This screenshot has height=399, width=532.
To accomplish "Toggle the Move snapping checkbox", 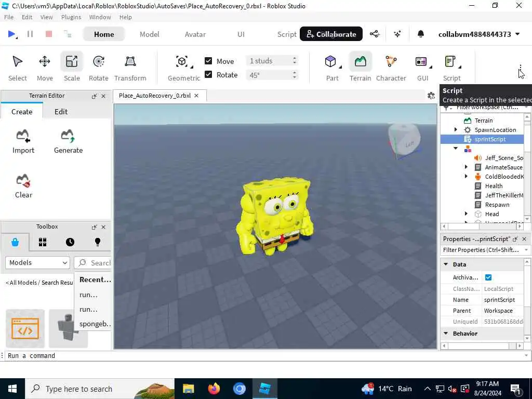I will pos(208,61).
